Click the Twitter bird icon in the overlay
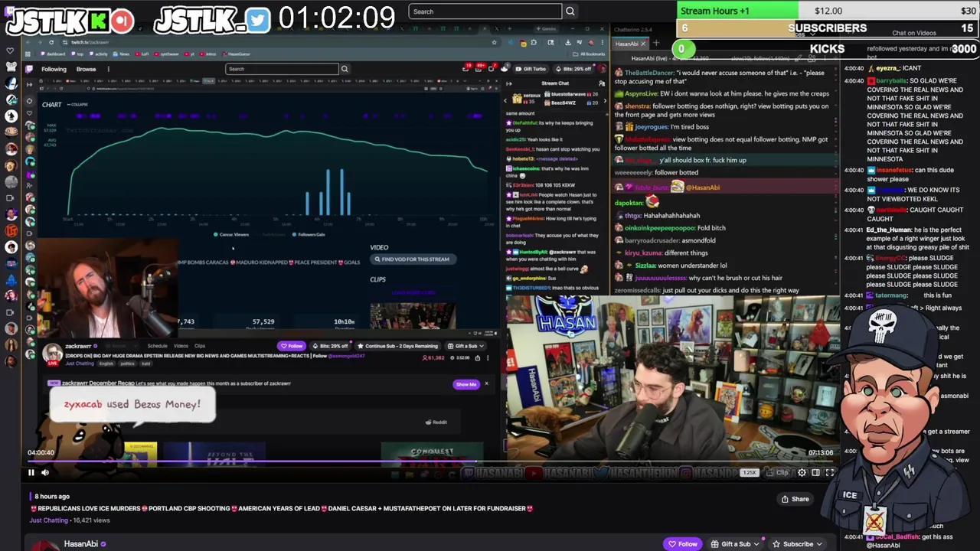 point(258,19)
